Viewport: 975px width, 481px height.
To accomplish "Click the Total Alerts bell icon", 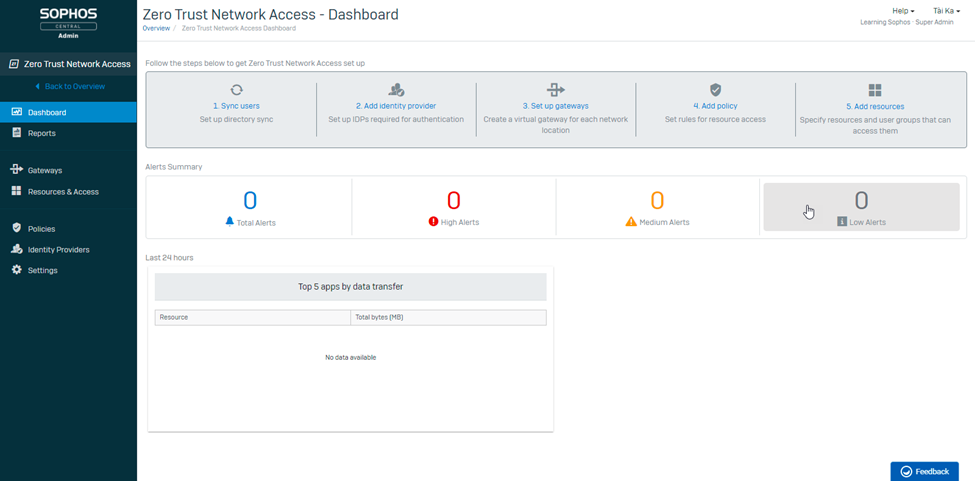I will 229,221.
